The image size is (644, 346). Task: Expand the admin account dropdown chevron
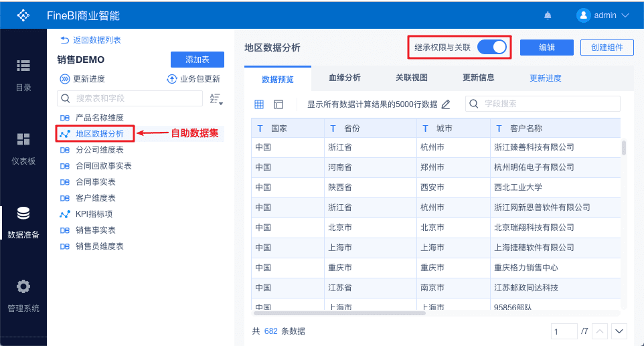[x=625, y=15]
